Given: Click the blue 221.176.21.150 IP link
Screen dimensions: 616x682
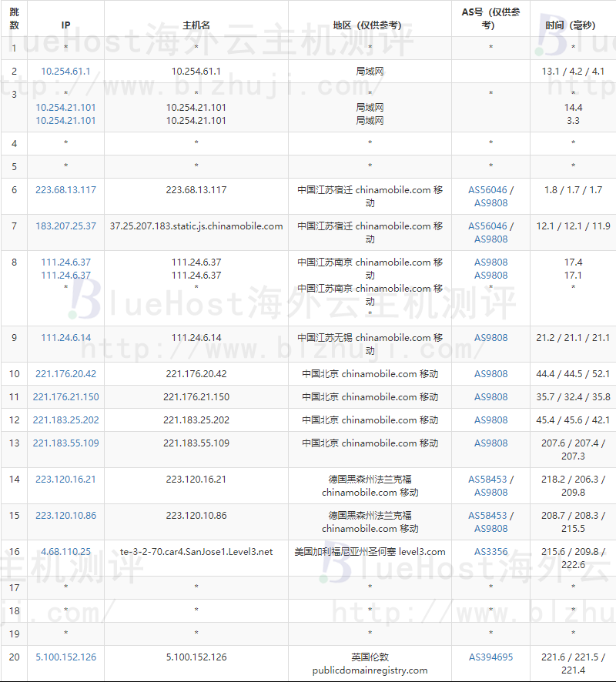Looking at the screenshot, I should click(x=65, y=396).
